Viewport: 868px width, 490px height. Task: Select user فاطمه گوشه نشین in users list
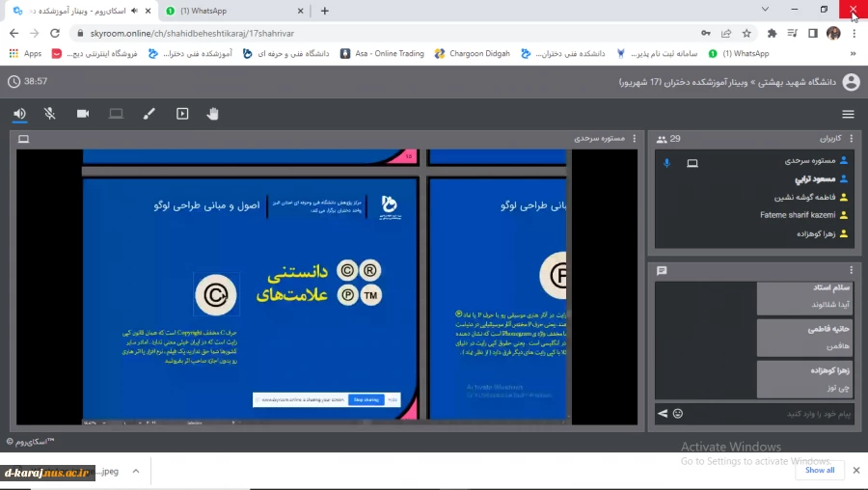coord(805,197)
